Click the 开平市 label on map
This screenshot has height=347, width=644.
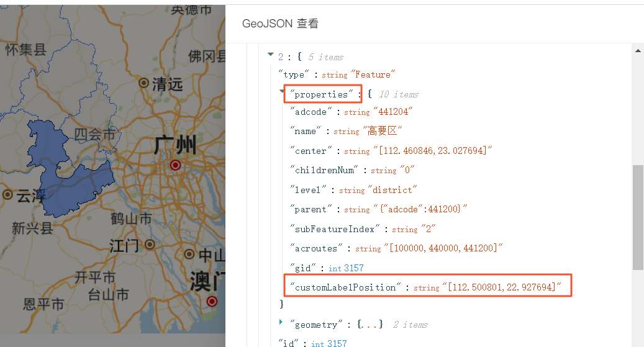click(x=94, y=277)
